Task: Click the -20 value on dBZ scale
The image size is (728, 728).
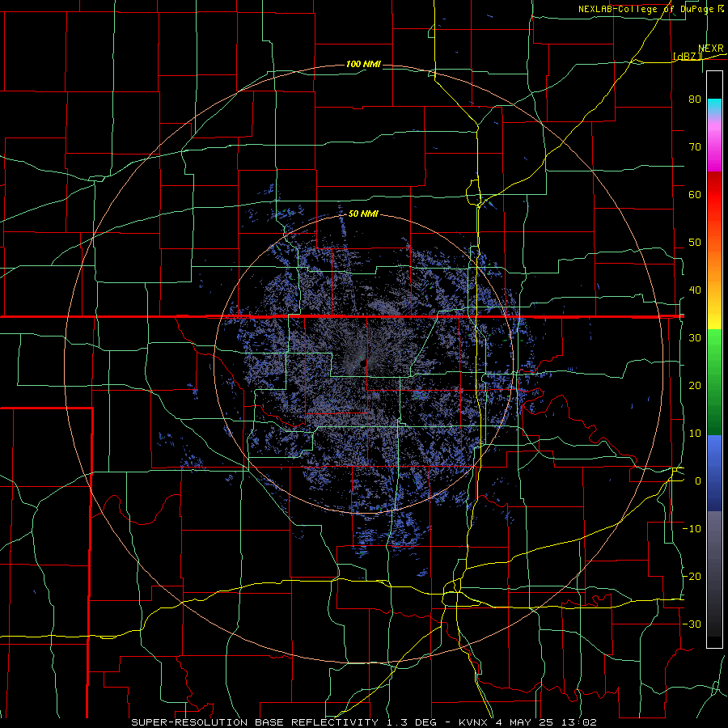Action: [x=692, y=576]
